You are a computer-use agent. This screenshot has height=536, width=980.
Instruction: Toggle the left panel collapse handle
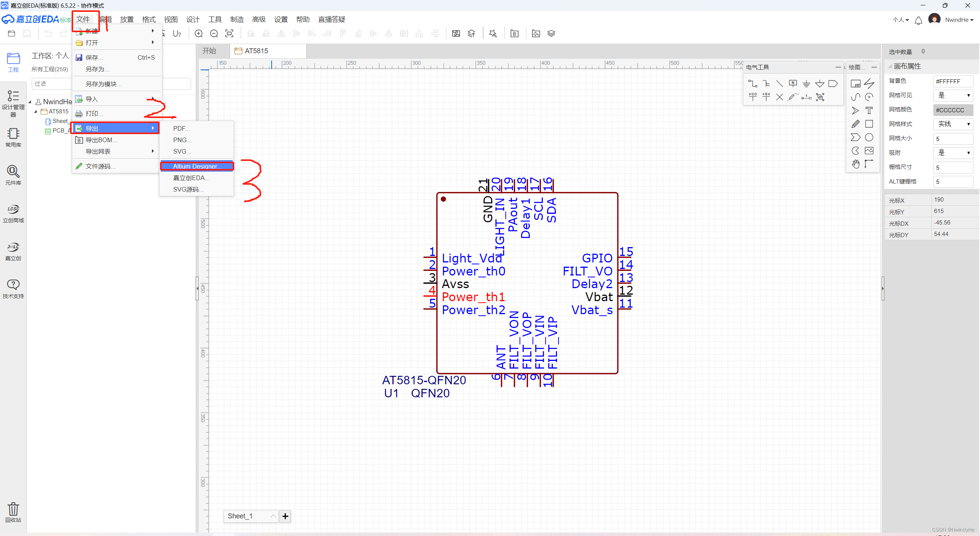click(197, 288)
